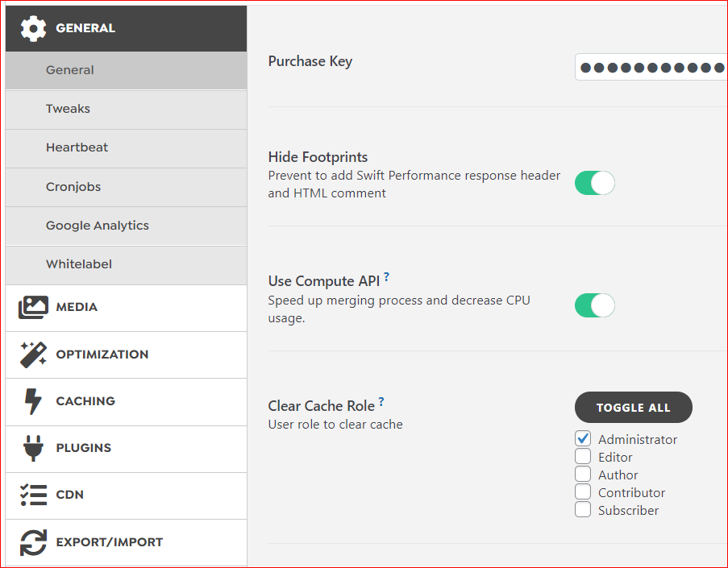Uncheck the Administrator checkbox
728x568 pixels.
(583, 438)
